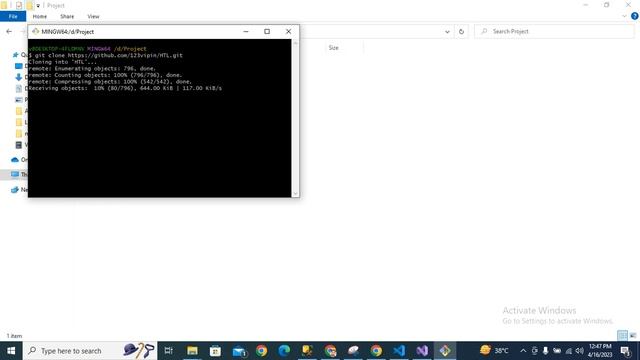Expand the ribbon using the chevron beside Help

tap(624, 16)
